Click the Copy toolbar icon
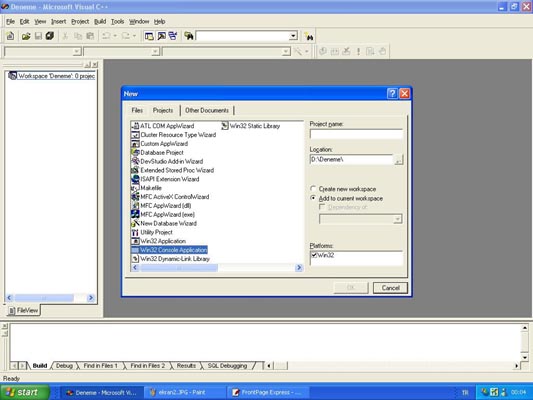 tap(78, 36)
